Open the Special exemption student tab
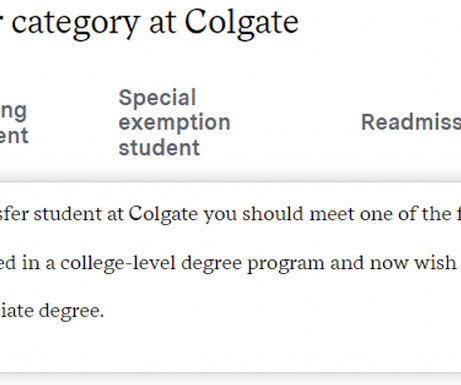Screen dimensions: 461x385 (x=174, y=122)
